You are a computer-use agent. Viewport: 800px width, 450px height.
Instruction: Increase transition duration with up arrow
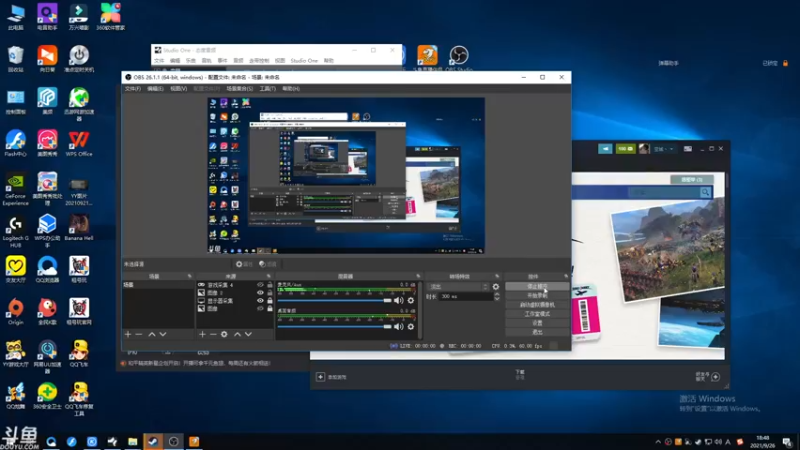click(497, 294)
